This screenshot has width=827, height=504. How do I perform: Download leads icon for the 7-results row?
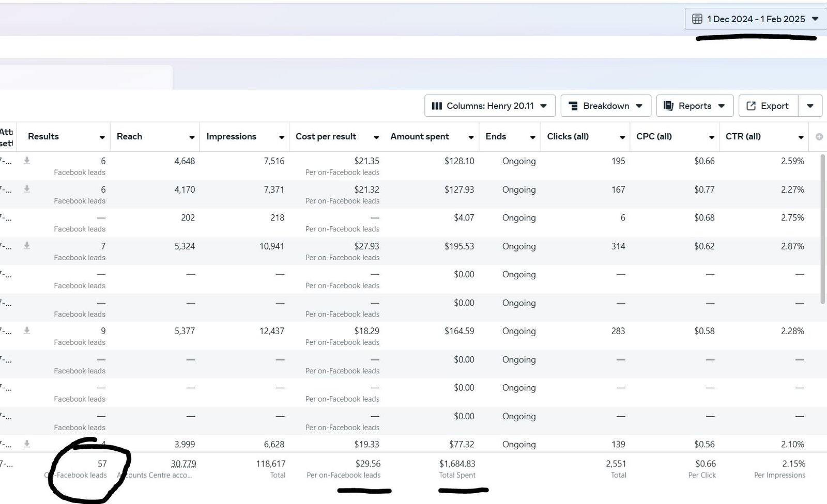click(27, 246)
